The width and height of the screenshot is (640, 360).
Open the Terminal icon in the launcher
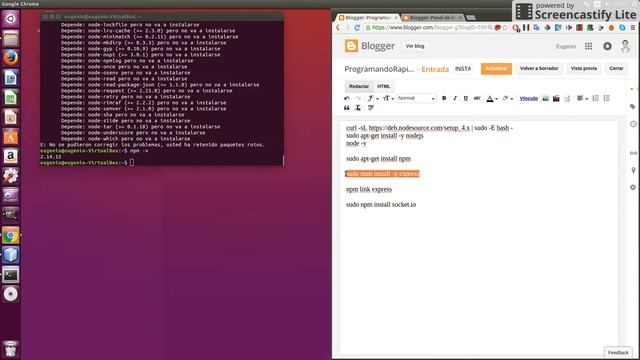click(x=11, y=275)
